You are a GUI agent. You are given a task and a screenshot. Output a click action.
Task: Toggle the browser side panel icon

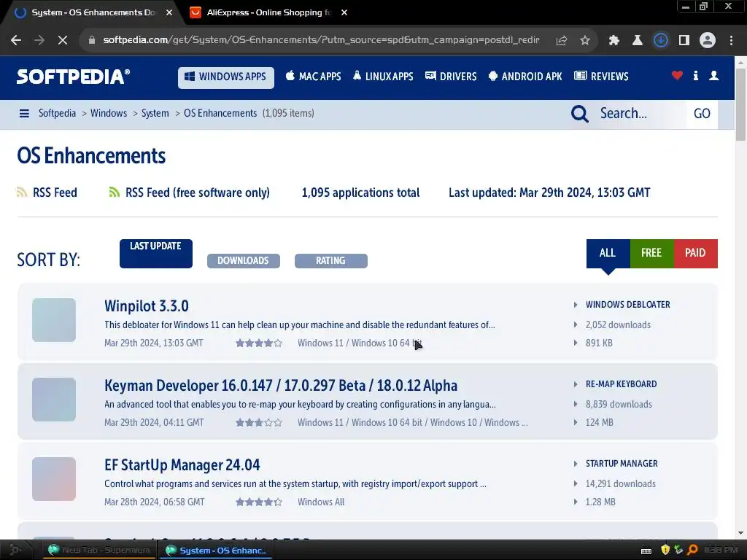pos(684,41)
